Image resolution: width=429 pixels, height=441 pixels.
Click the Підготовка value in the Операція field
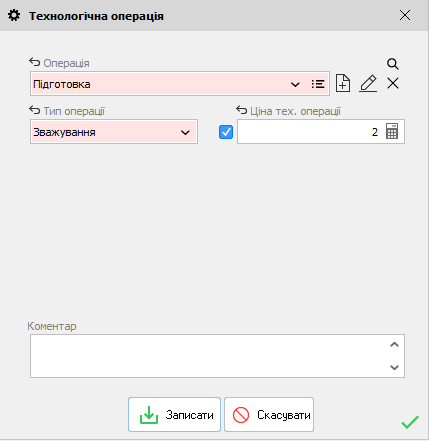(x=62, y=84)
